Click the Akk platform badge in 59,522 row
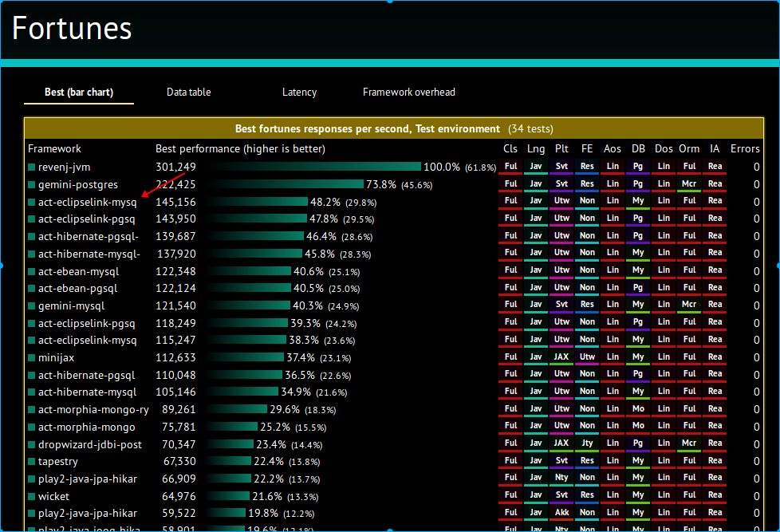780x532 pixels. [x=561, y=513]
